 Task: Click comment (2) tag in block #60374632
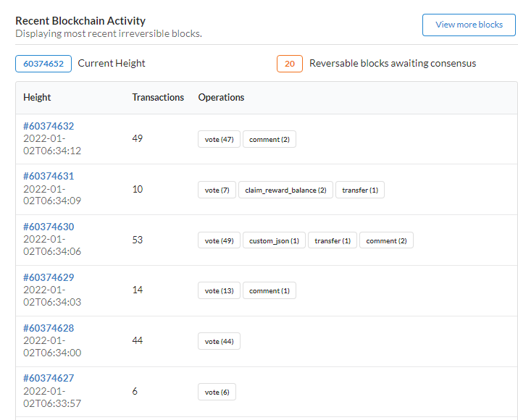tap(270, 139)
